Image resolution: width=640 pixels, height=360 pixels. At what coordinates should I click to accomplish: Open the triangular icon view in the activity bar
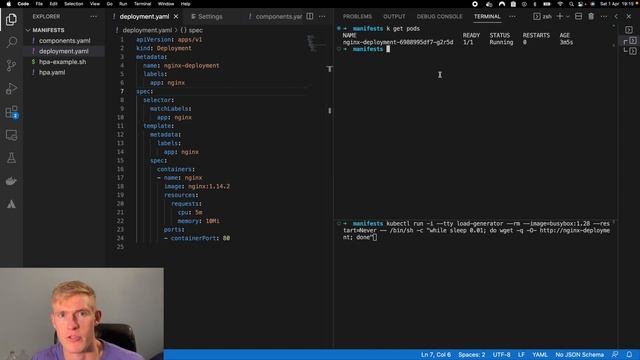[x=11, y=204]
